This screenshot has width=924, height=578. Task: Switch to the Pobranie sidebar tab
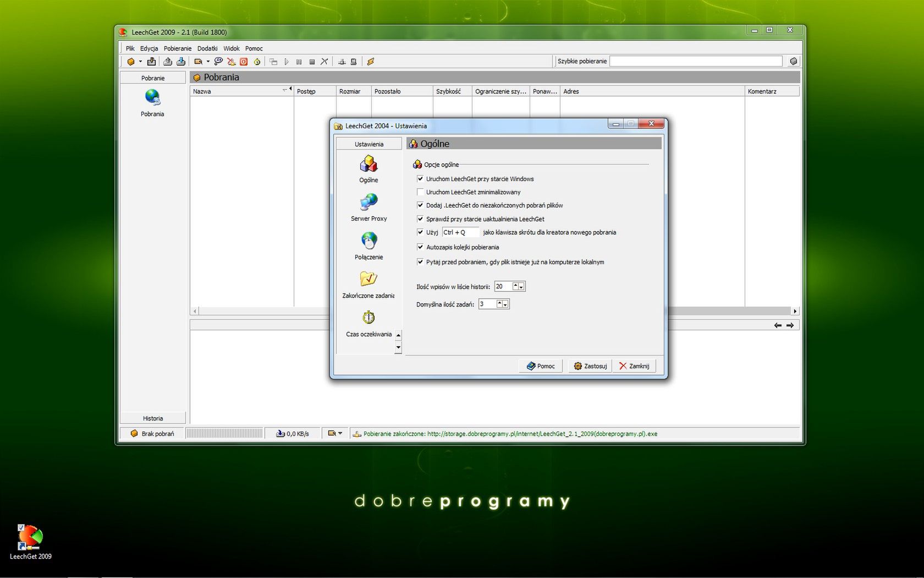click(153, 78)
